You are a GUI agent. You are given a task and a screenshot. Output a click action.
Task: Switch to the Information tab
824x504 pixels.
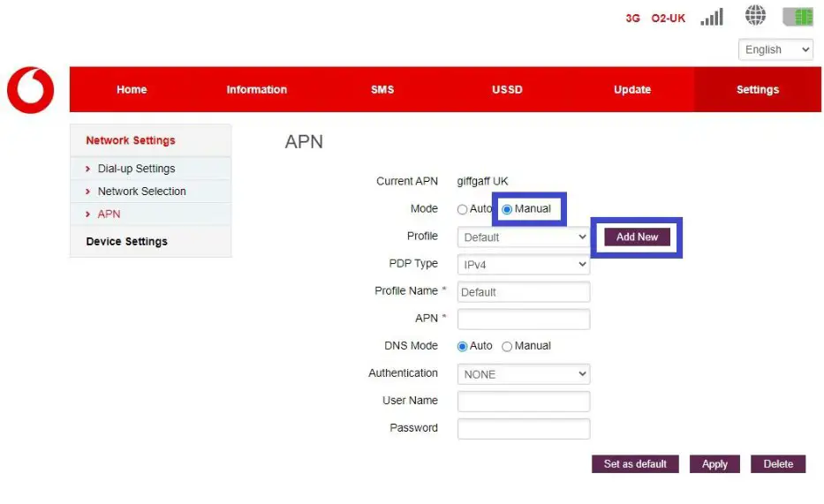pyautogui.click(x=256, y=89)
